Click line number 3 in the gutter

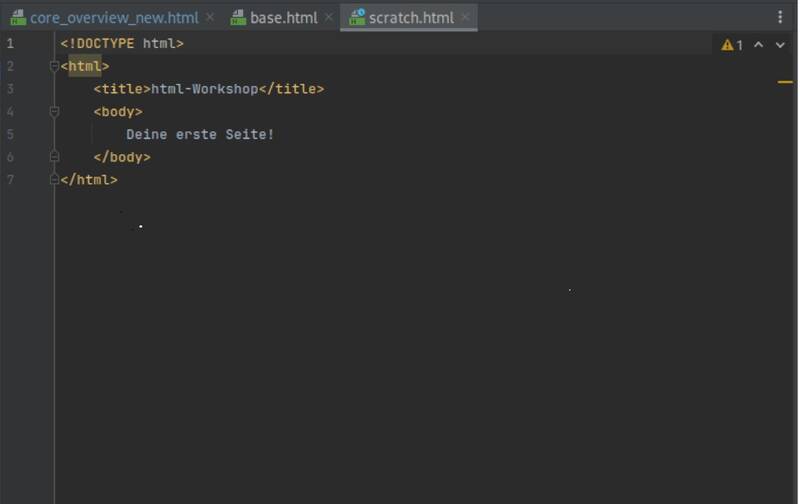pyautogui.click(x=10, y=89)
